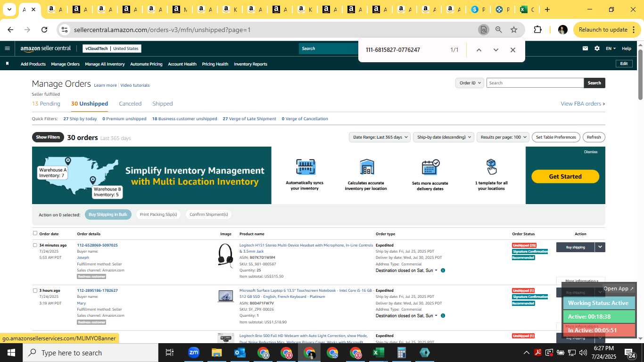Screen dimensions: 644x362
Task: Bookmark this page with star icon
Action: (514, 30)
